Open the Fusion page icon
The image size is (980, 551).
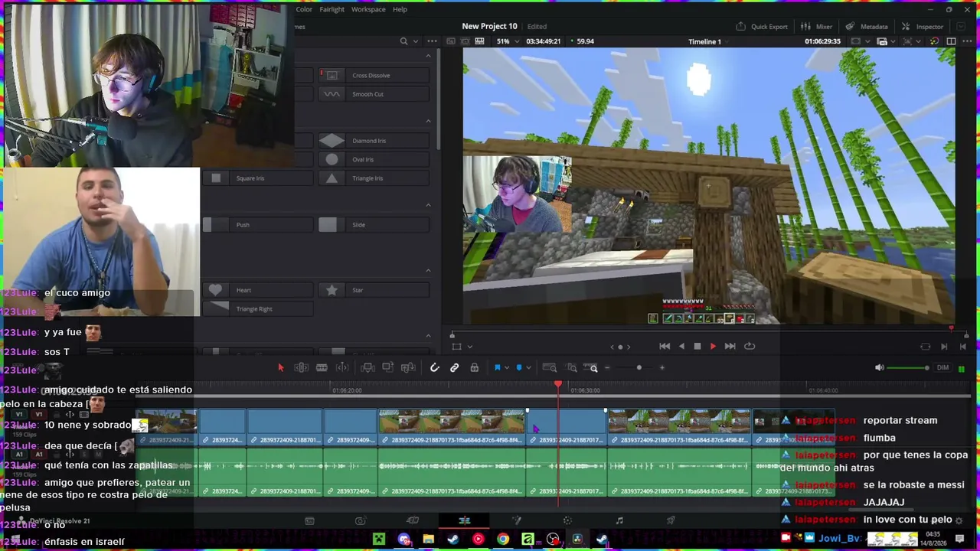(x=517, y=520)
